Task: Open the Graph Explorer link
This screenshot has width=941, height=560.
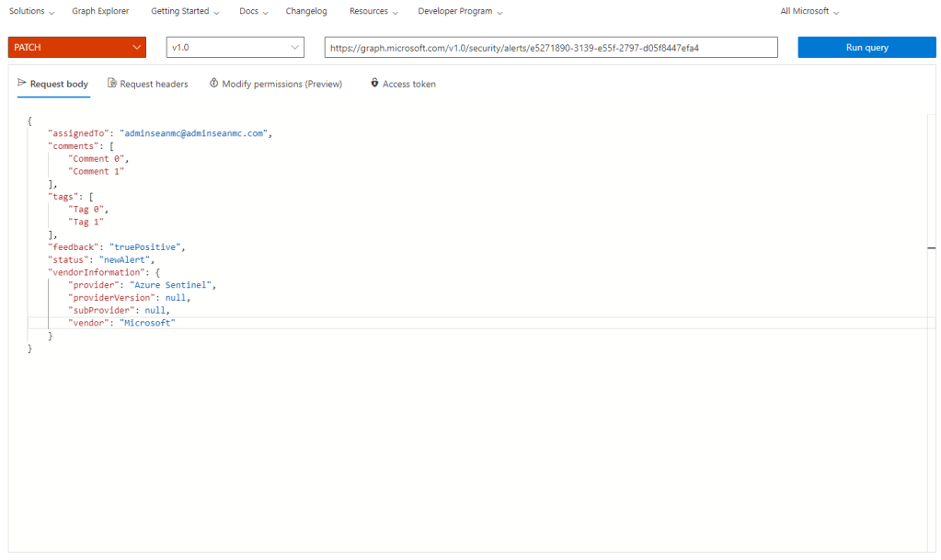Action: (x=100, y=11)
